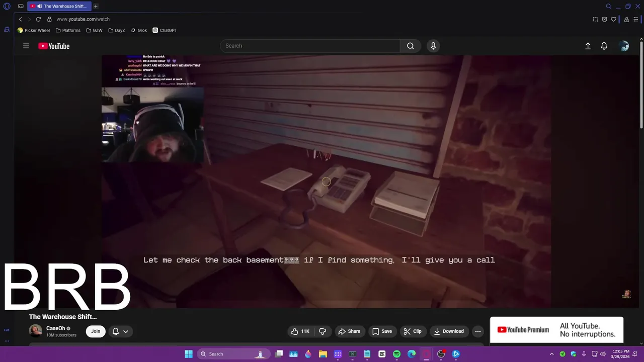Open more actions ellipsis for the video
Image resolution: width=644 pixels, height=362 pixels.
click(x=478, y=331)
